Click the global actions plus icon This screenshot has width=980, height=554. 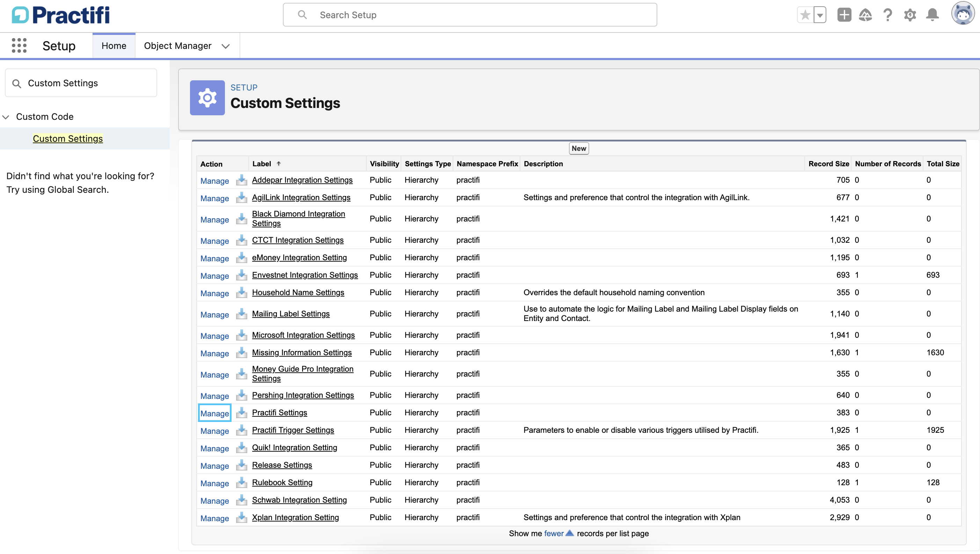(844, 15)
